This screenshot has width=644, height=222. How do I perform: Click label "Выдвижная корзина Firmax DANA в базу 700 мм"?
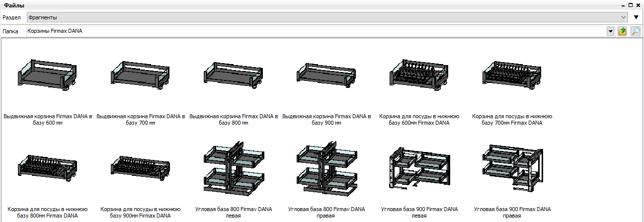(x=141, y=120)
